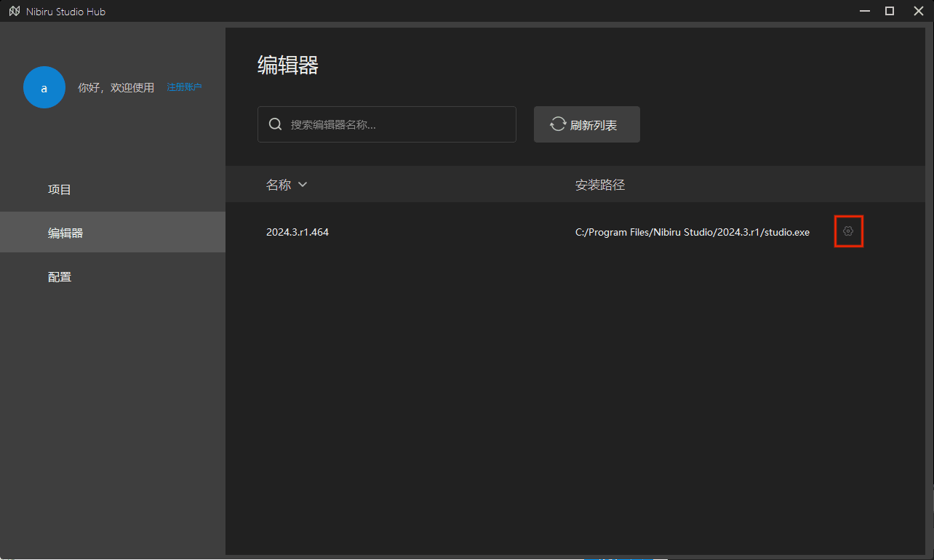Viewport: 934px width, 560px height.
Task: Open settings gear for editor 2024.3.r1.464
Action: coord(848,231)
